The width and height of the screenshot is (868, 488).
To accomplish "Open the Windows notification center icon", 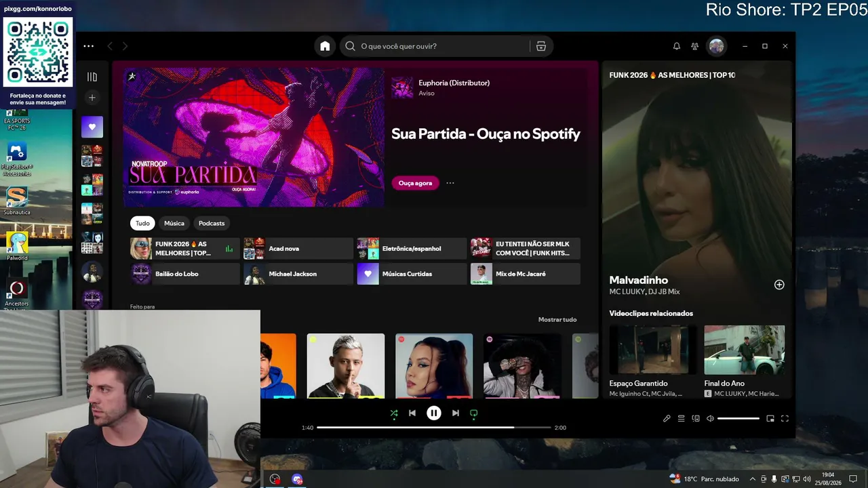I will [854, 479].
